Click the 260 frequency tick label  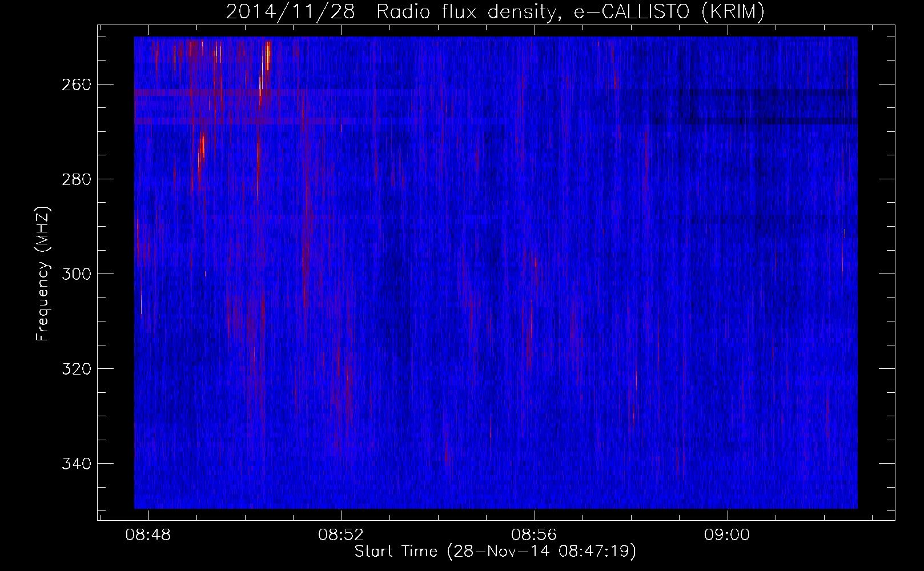point(75,85)
